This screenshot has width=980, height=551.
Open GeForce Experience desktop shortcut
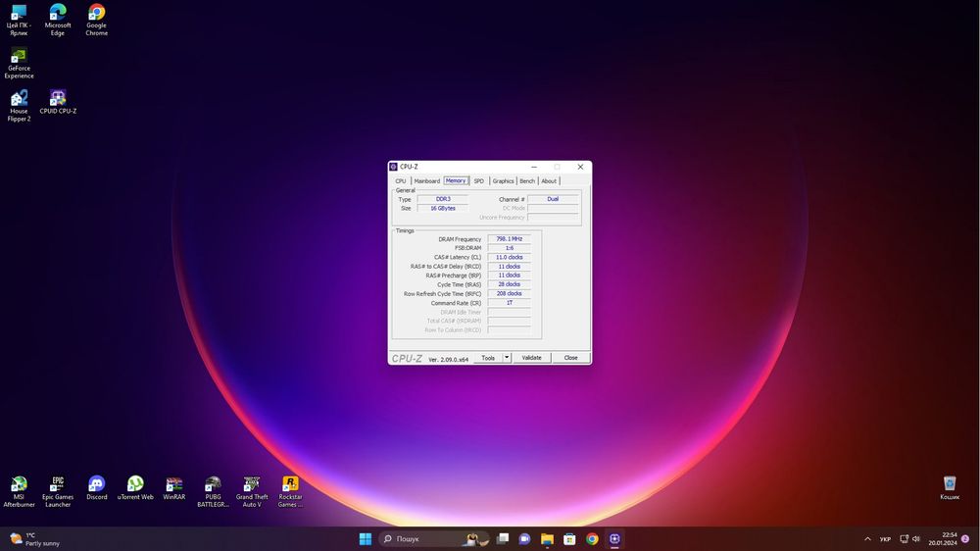tap(19, 57)
